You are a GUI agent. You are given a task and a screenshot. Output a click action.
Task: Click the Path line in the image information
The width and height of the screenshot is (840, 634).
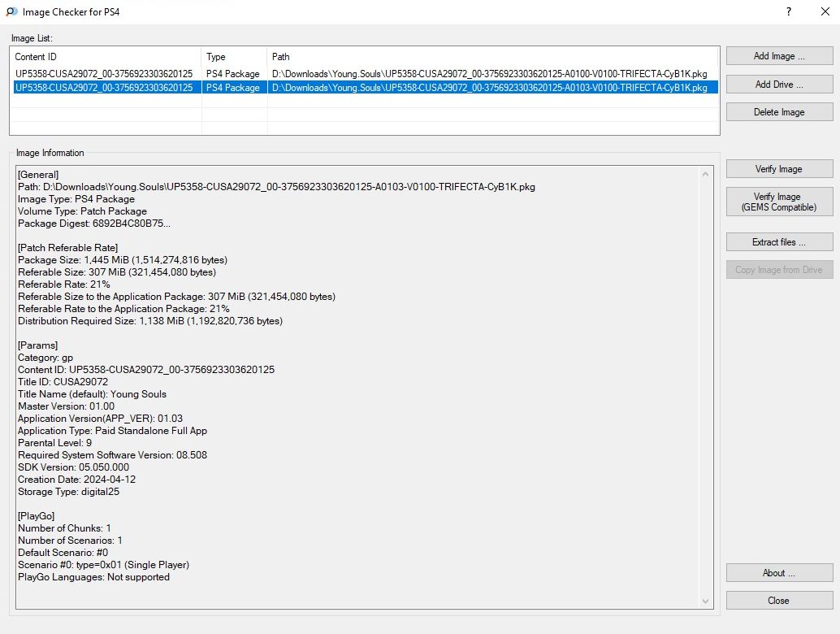[276, 187]
